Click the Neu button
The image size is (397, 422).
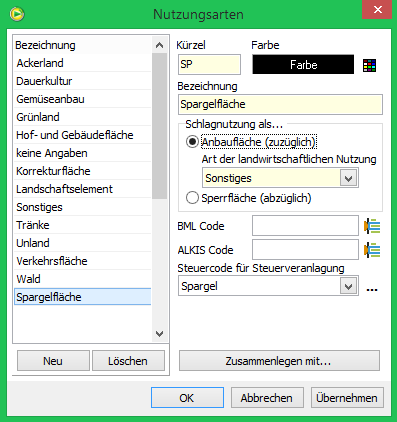pos(53,361)
